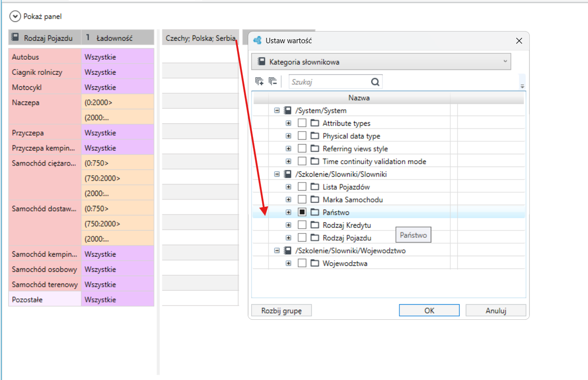
Task: Click the Ustaw wartość dialog title icon
Action: click(x=257, y=41)
